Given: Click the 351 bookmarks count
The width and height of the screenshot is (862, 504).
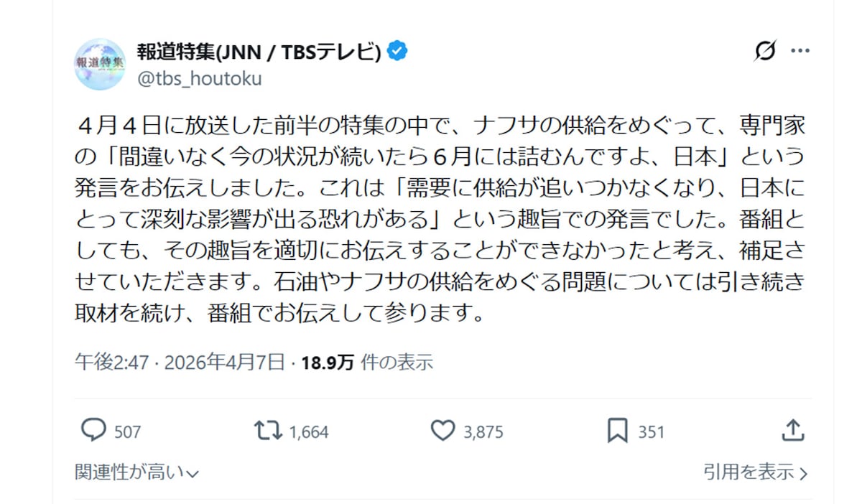Looking at the screenshot, I should (x=652, y=431).
